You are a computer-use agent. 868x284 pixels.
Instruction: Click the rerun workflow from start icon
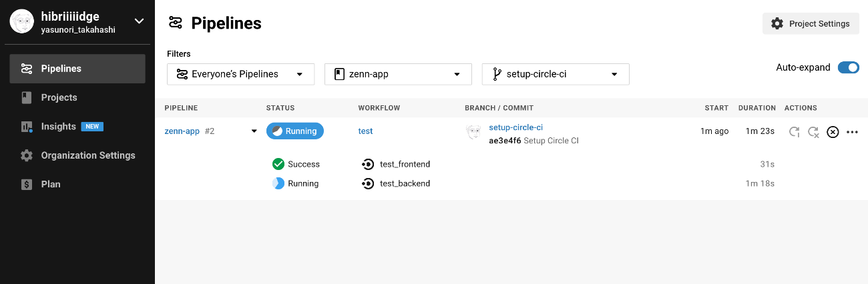click(794, 132)
